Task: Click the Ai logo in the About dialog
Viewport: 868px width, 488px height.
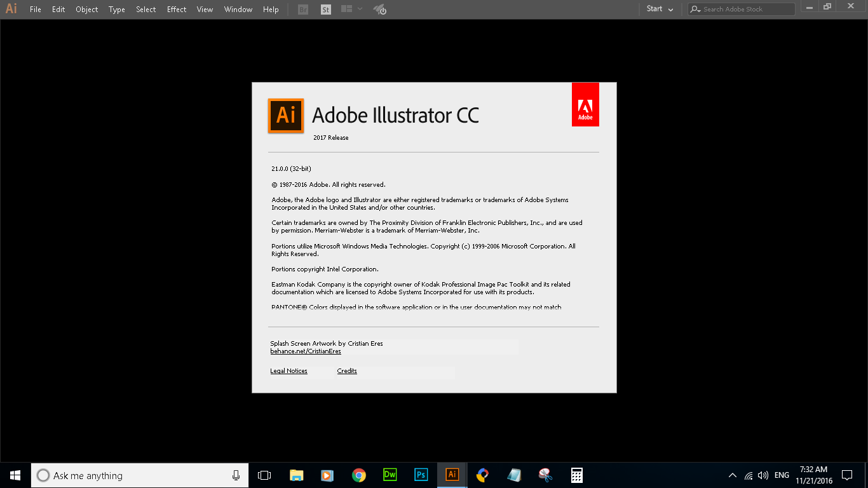Action: click(286, 116)
